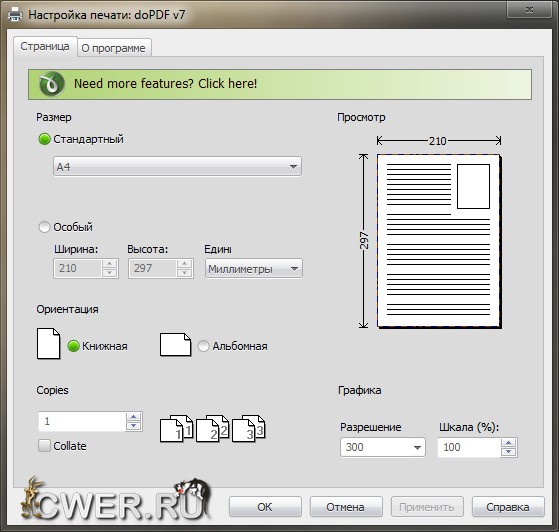Screen dimensions: 559x532
Task: Click the portrait page orientation icon
Action: click(x=48, y=344)
